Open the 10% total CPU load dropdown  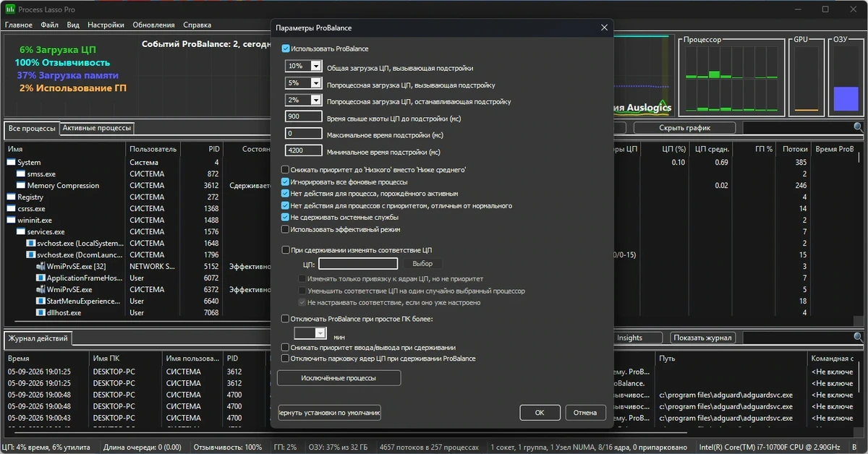point(315,66)
